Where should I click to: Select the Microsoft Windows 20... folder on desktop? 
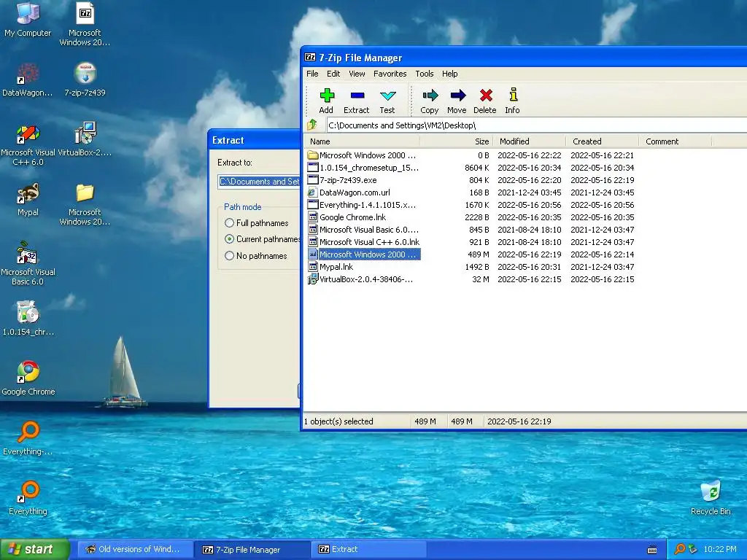tap(85, 204)
